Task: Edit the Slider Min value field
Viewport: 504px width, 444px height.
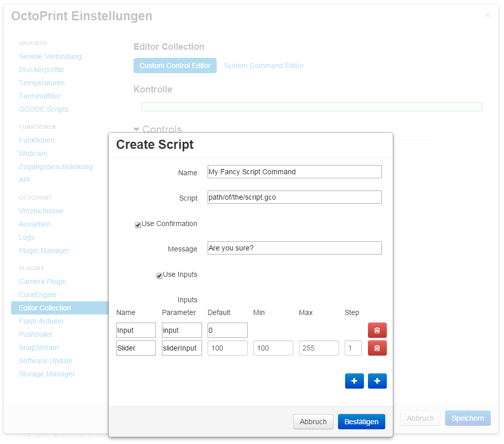Action: click(x=273, y=348)
